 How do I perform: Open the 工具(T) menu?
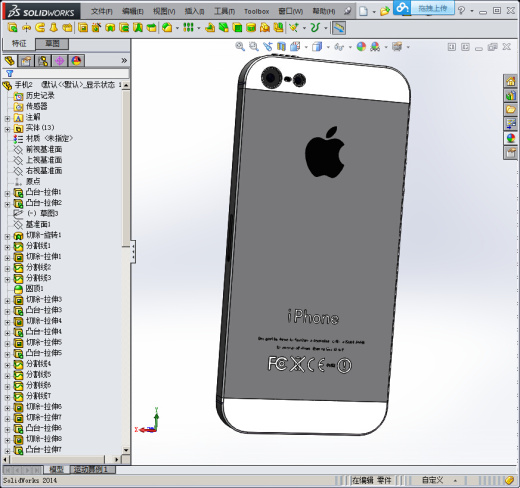click(x=224, y=11)
